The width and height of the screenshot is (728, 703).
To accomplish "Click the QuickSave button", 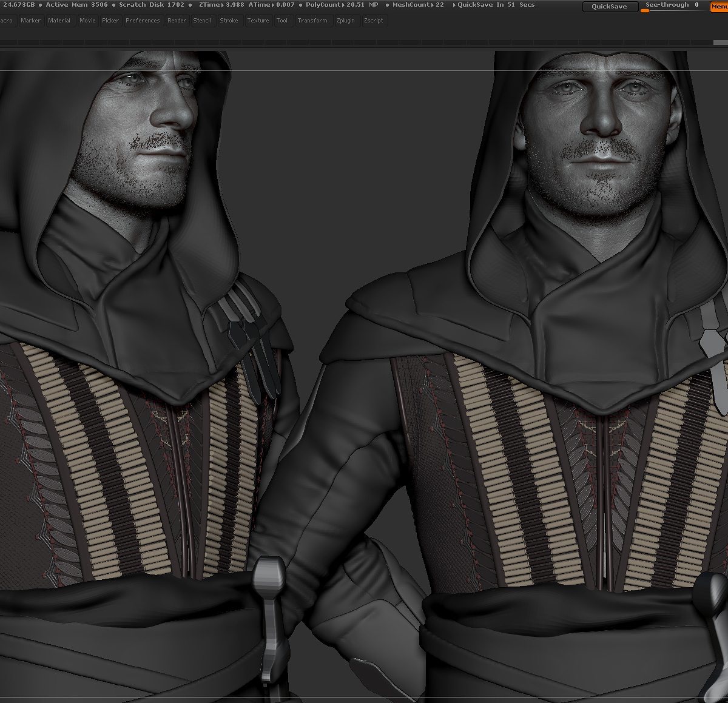I will [610, 7].
